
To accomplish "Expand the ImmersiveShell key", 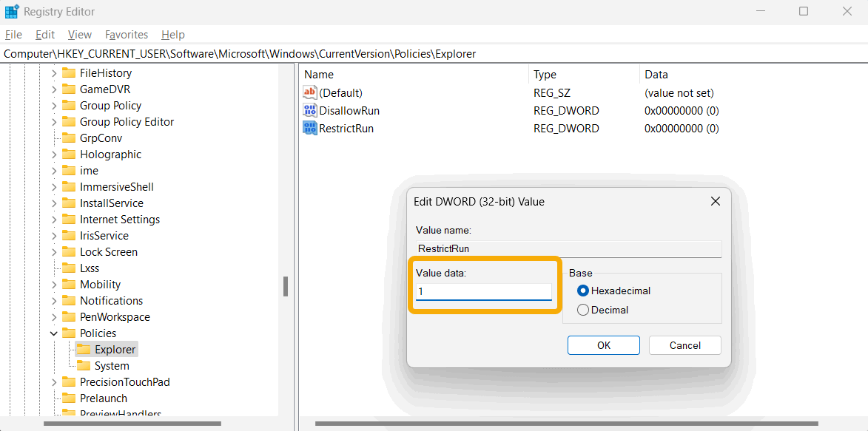I will (x=54, y=187).
